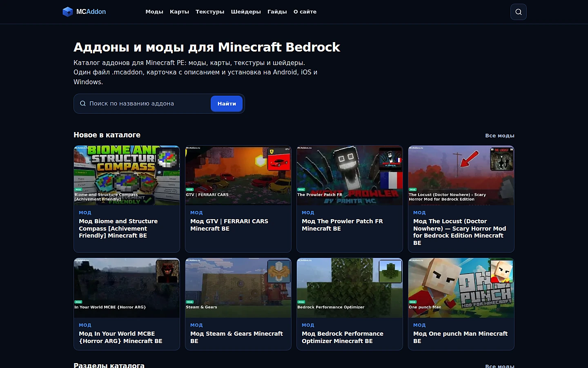
Task: Click the magnifier icon inside the search field
Action: 83,103
